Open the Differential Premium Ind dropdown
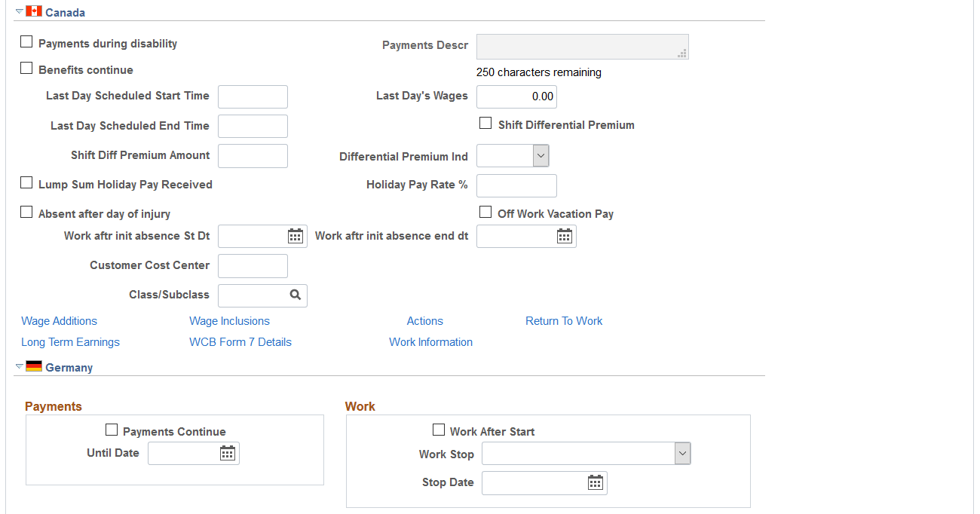Viewport: 980px width, 514px height. [x=513, y=156]
